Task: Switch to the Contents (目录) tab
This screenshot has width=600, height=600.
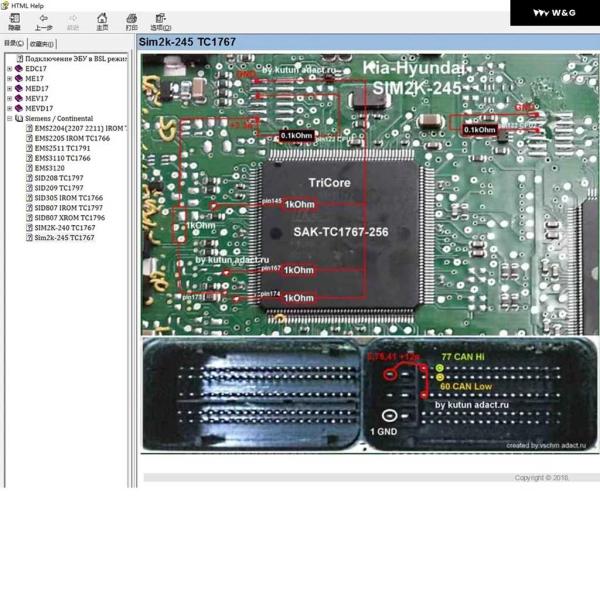Action: click(14, 43)
